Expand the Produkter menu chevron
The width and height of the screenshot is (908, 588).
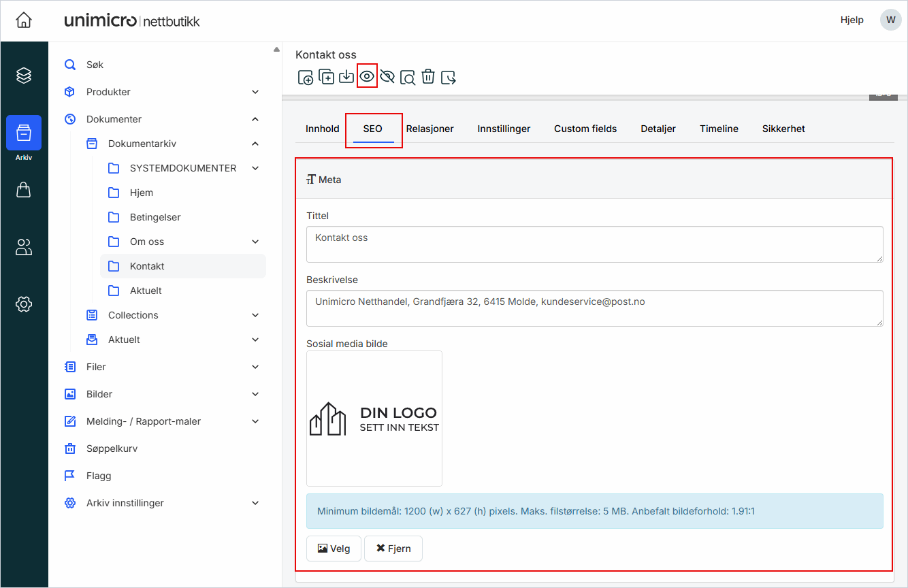(x=255, y=92)
